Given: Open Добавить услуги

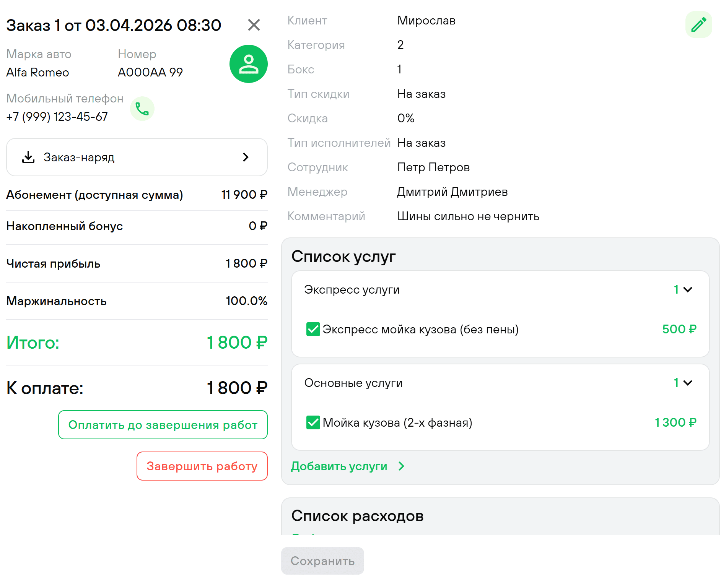Looking at the screenshot, I should pyautogui.click(x=339, y=466).
